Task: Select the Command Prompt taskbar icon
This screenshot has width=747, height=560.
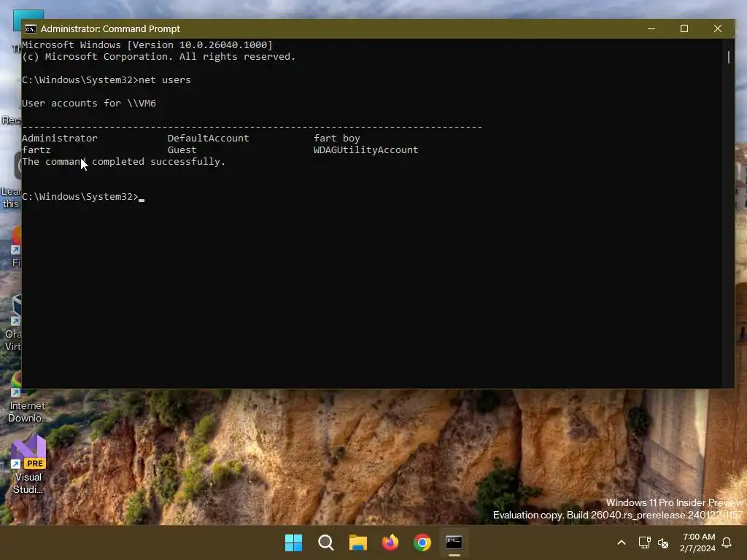Action: tap(454, 542)
